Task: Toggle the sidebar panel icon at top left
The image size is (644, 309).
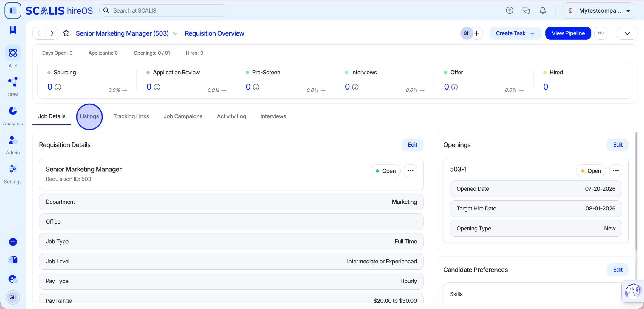Action: [13, 11]
